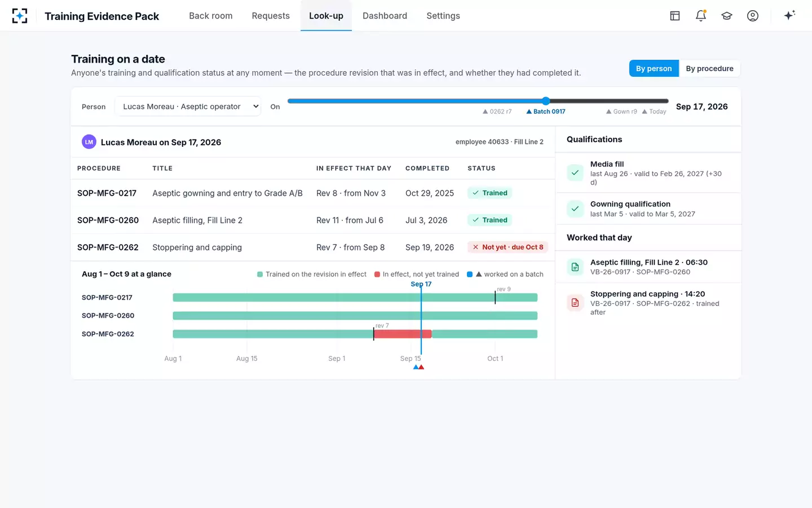The height and width of the screenshot is (508, 812).
Task: Select the By person view
Action: click(654, 68)
